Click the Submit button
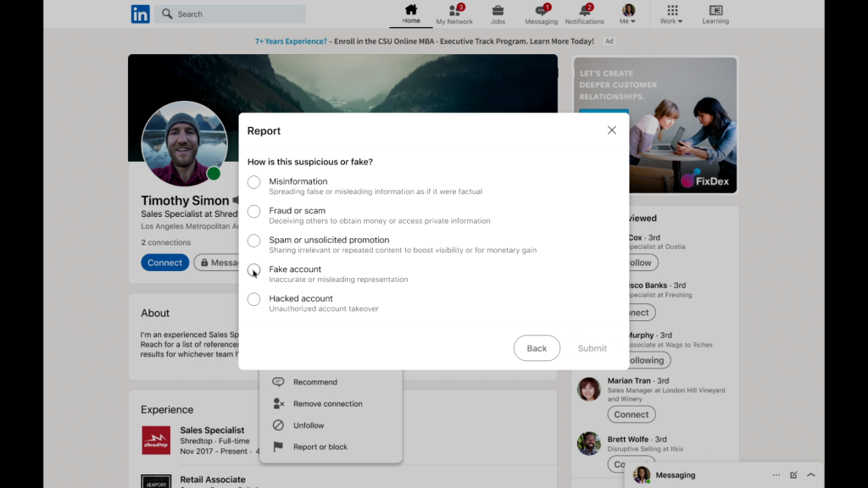The width and height of the screenshot is (868, 488). [x=592, y=348]
